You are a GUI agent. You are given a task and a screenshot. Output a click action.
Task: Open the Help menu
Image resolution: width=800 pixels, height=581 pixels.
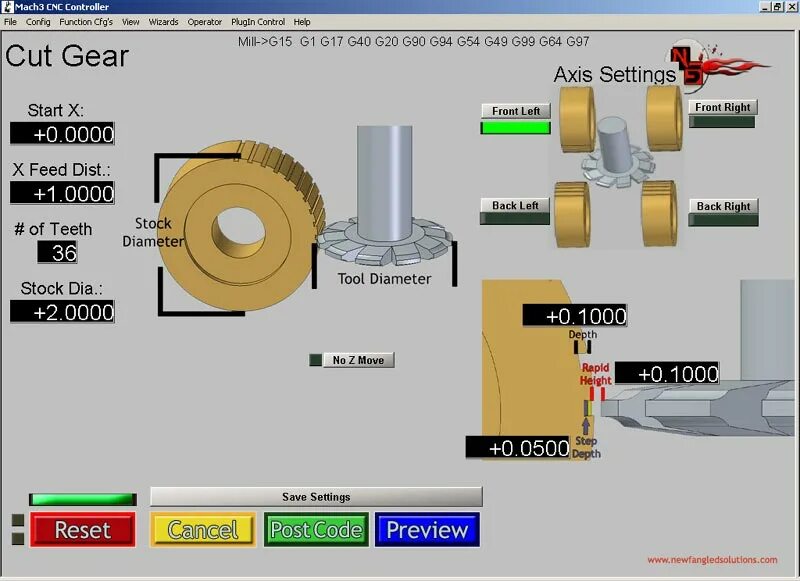(x=302, y=22)
